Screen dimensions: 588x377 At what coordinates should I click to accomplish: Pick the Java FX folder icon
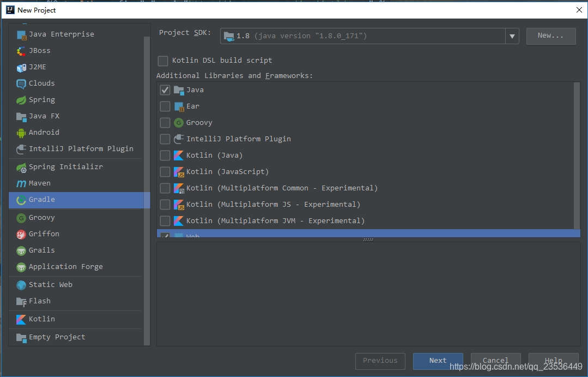21,117
